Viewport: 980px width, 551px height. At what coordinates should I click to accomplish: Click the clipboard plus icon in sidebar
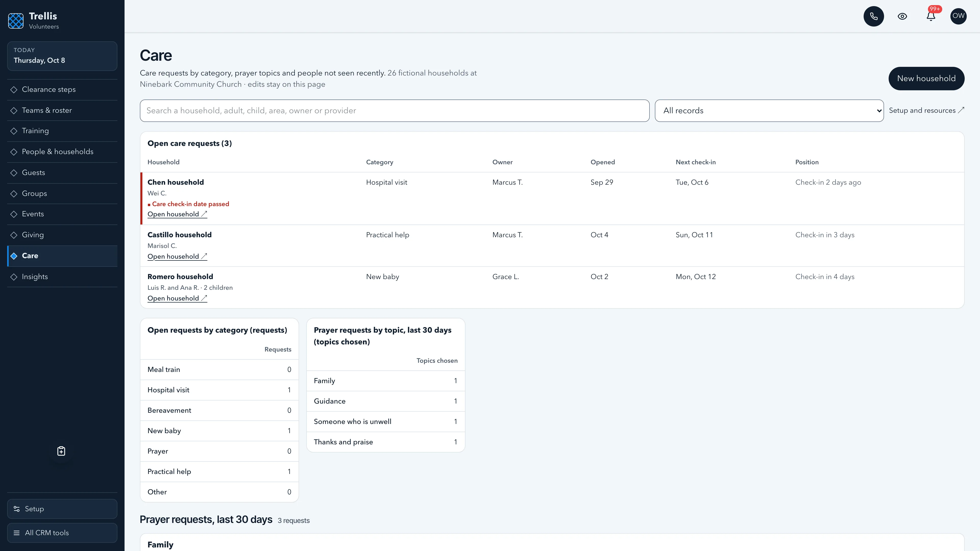[x=61, y=451]
